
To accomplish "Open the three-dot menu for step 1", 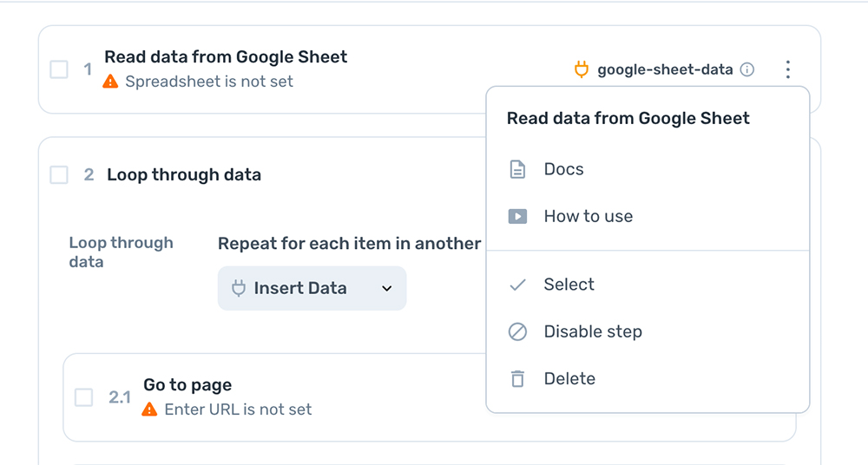I will 787,69.
